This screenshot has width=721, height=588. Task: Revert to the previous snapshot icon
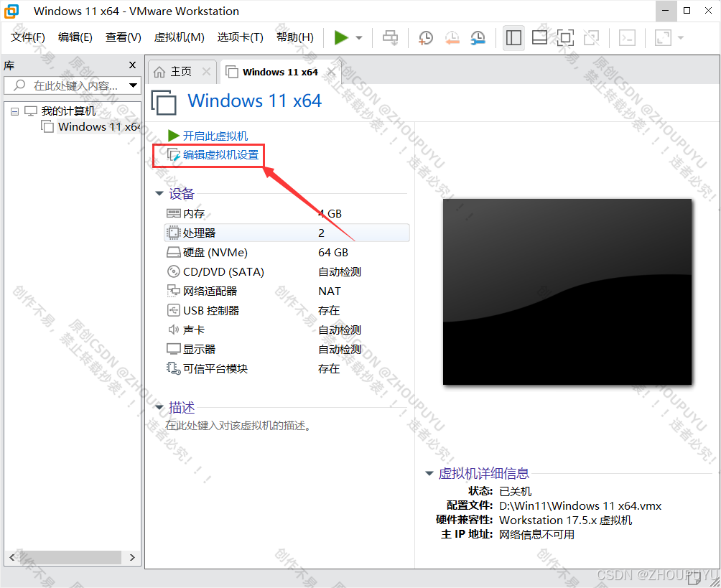(452, 38)
